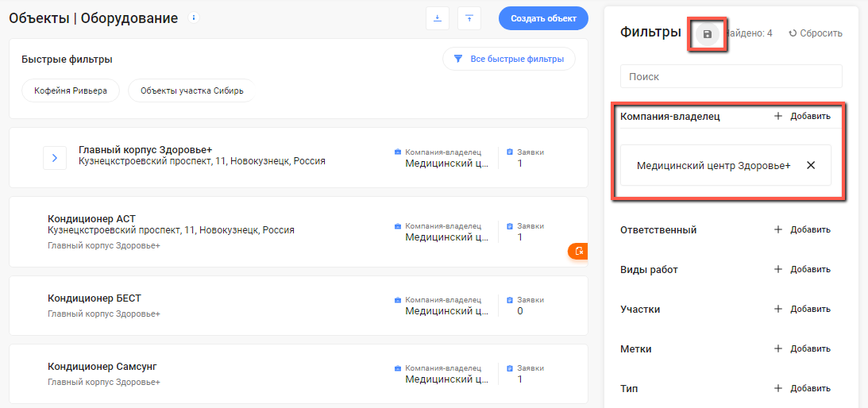This screenshot has height=408, width=868.
Task: Click Заявки count 0 for Кондиционер БЕСТ
Action: point(520,311)
